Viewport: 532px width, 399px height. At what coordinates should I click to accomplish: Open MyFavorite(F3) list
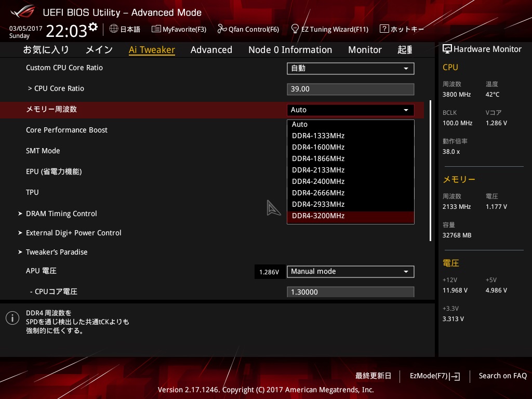(179, 29)
